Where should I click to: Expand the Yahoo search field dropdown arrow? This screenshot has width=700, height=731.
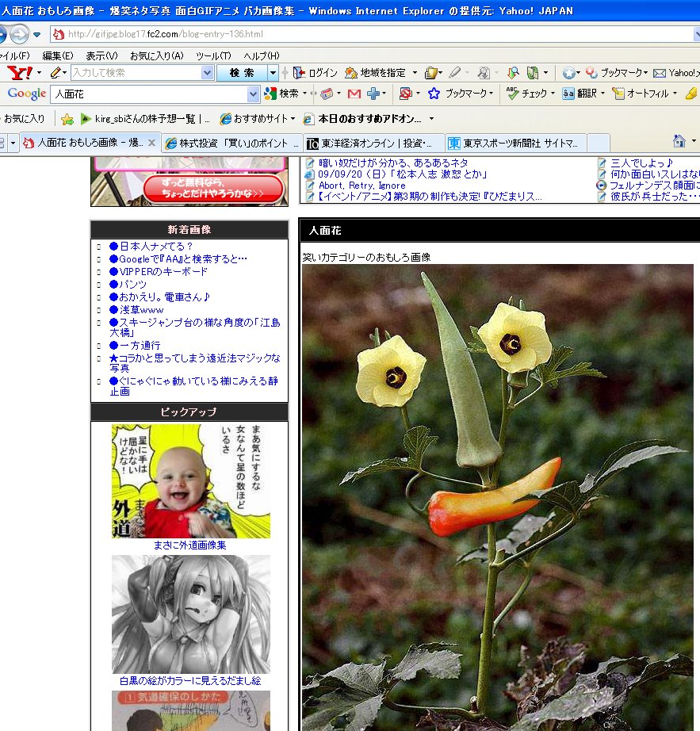click(x=208, y=73)
